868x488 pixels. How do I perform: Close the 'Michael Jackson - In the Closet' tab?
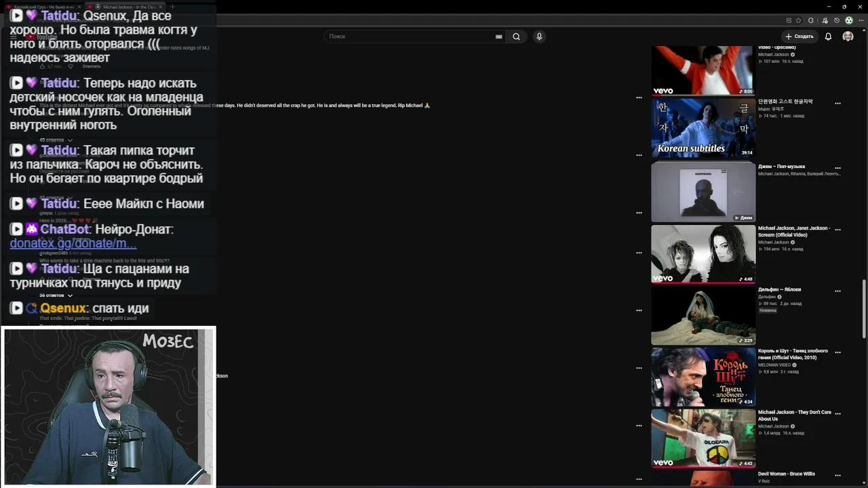[161, 7]
